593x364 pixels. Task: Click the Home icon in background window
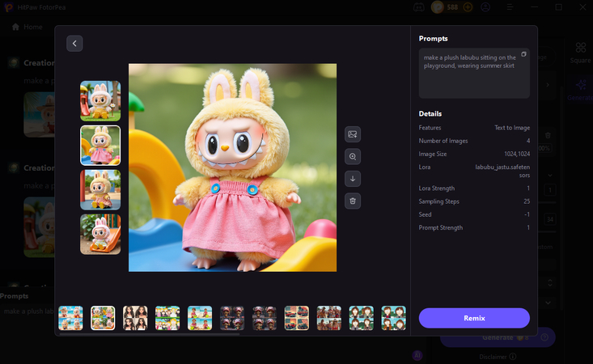pos(15,27)
